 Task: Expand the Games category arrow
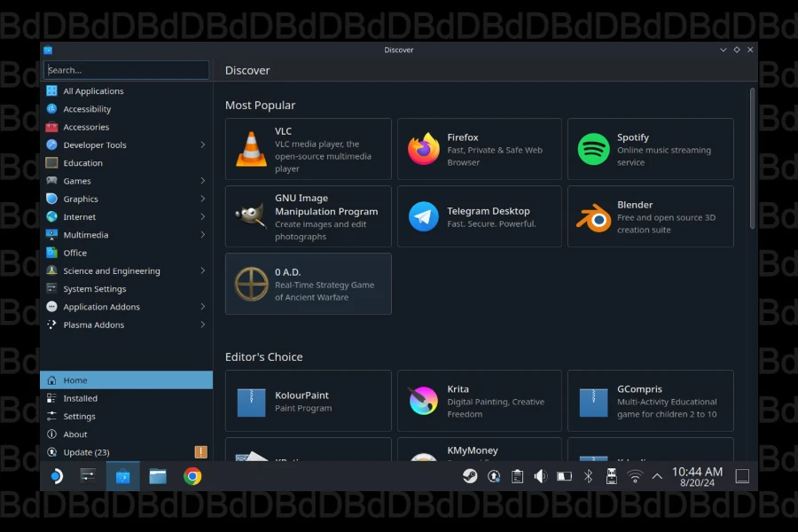tap(202, 181)
